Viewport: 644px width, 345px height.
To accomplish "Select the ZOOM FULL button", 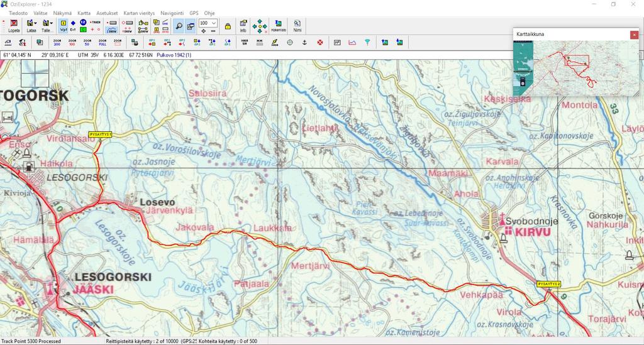I will point(103,43).
